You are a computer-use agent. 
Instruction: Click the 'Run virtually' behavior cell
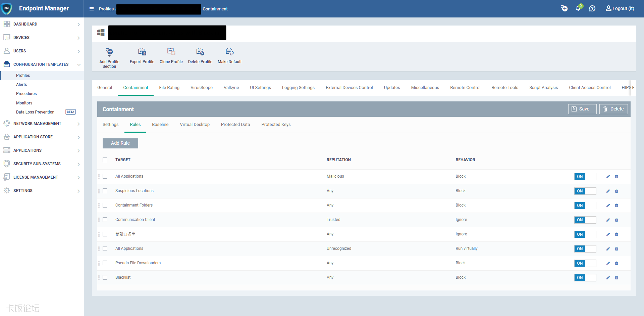click(x=467, y=249)
